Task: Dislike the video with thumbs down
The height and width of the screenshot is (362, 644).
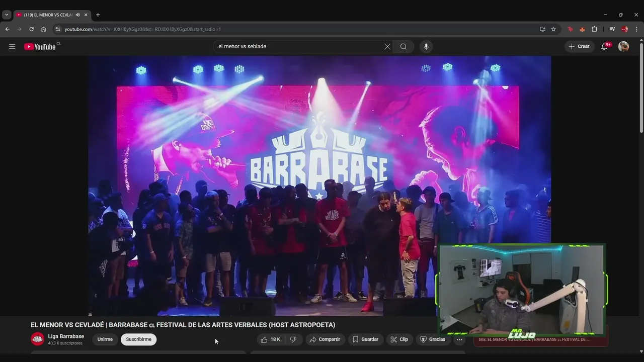Action: click(x=293, y=339)
